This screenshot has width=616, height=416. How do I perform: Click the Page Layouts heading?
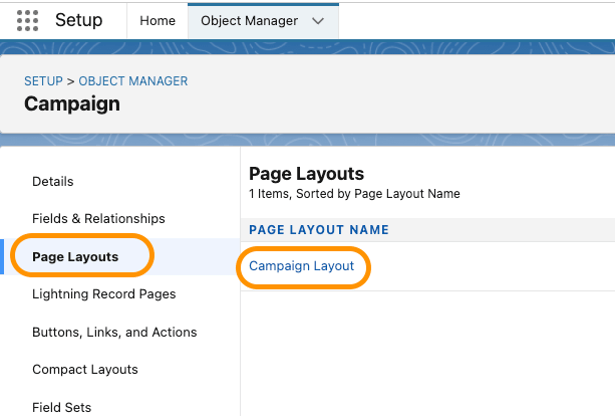(x=306, y=174)
